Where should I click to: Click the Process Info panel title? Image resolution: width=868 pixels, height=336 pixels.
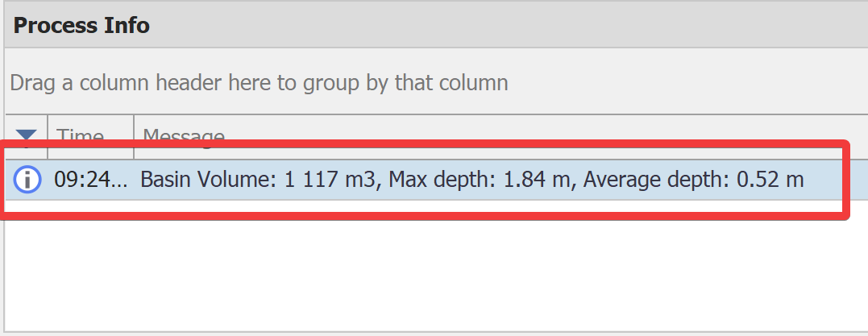[x=81, y=26]
